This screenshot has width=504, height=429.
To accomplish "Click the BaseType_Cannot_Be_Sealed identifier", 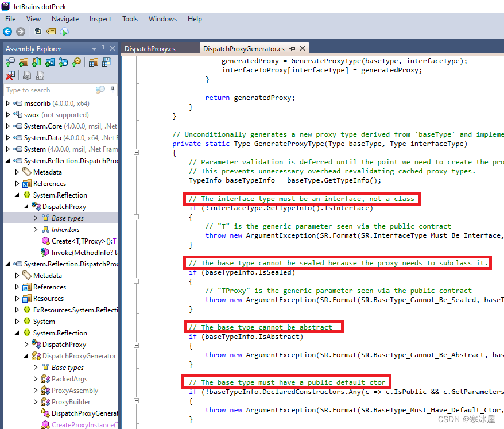I will (425, 300).
